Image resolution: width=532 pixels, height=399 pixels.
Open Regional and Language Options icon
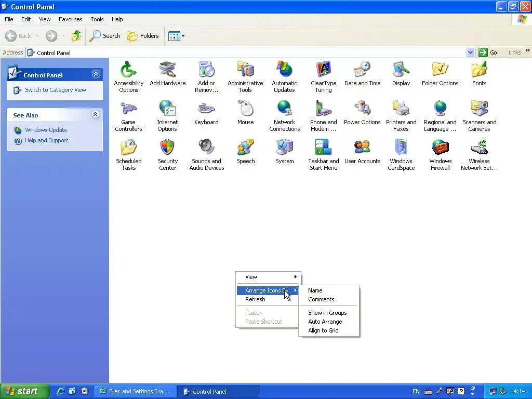tap(440, 109)
